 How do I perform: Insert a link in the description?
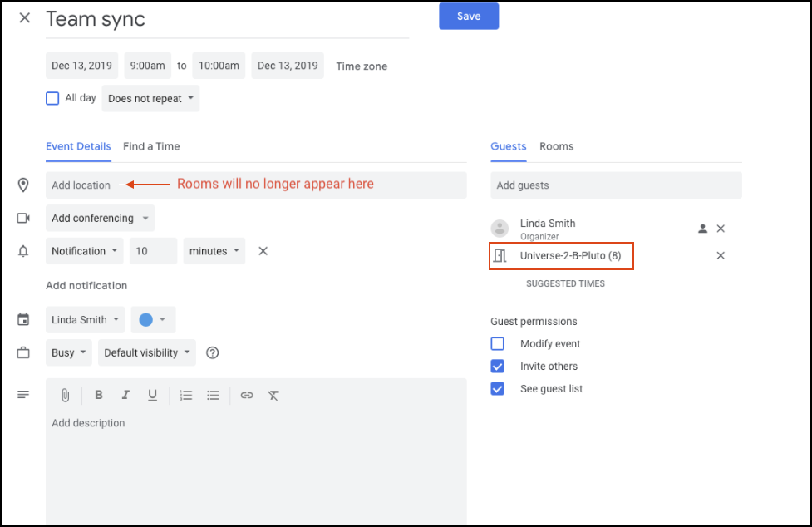coord(247,396)
